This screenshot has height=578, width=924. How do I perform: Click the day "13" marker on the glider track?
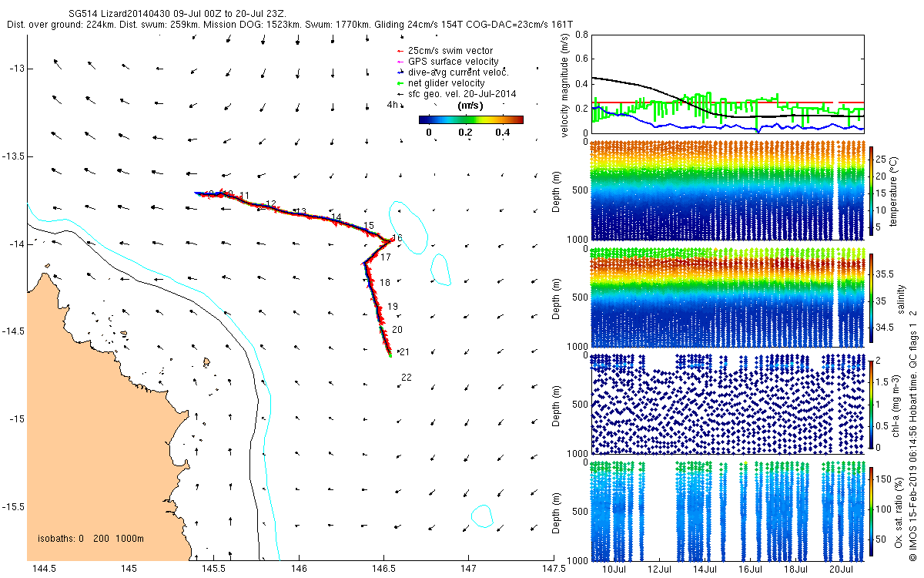301,211
